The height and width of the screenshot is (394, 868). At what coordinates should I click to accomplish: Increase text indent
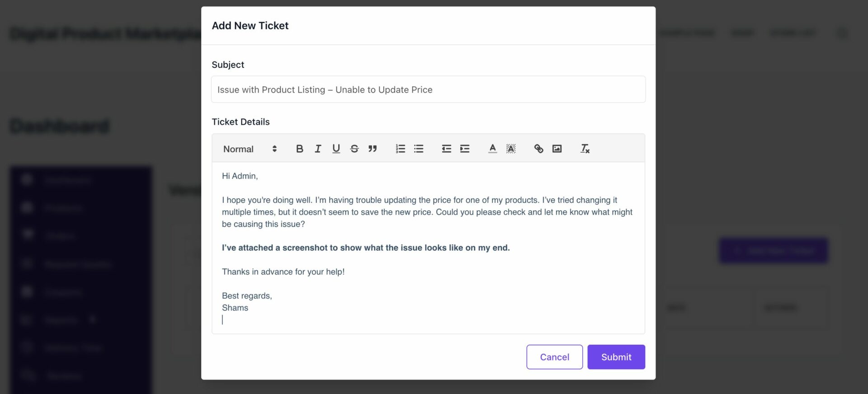pos(465,149)
